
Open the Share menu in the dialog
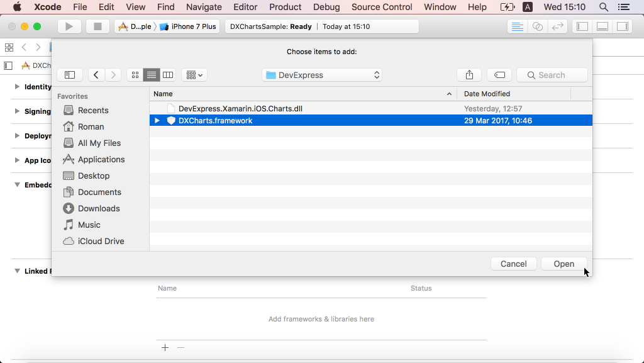pos(469,74)
